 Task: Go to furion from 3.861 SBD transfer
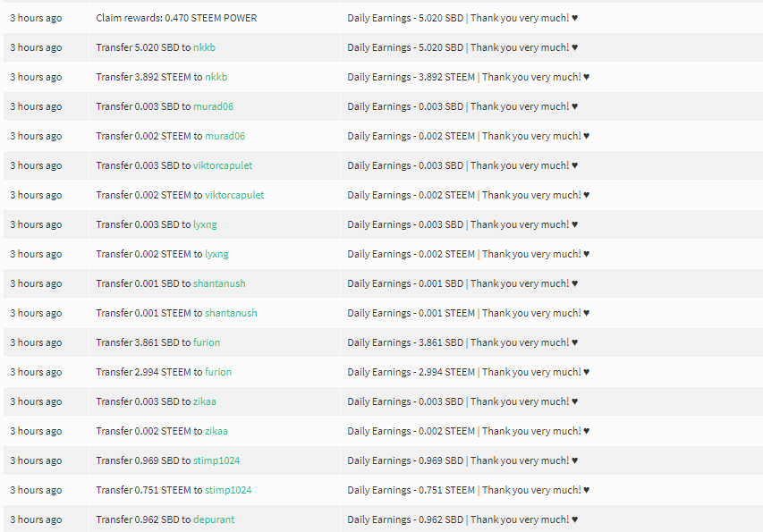[x=207, y=342]
